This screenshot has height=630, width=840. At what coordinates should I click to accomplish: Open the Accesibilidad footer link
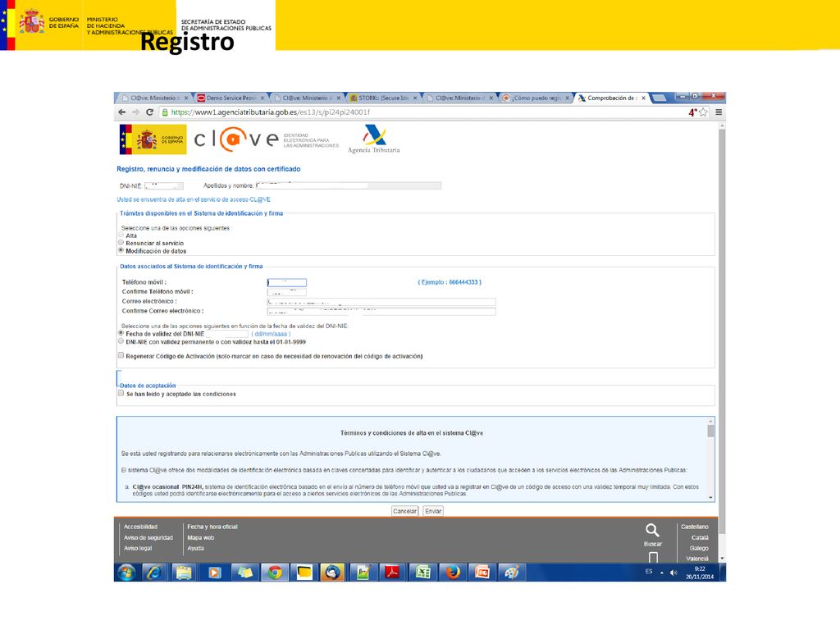[141, 527]
